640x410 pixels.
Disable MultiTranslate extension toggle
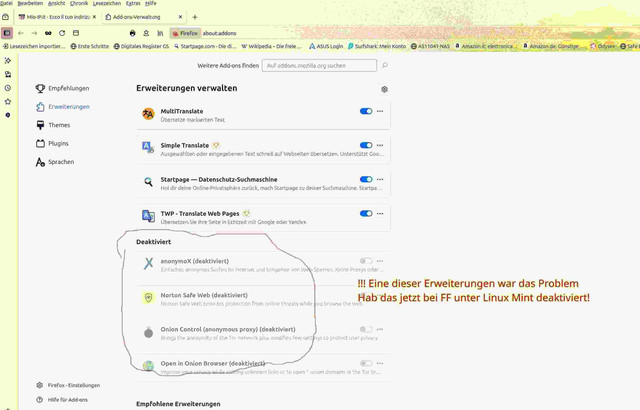366,111
